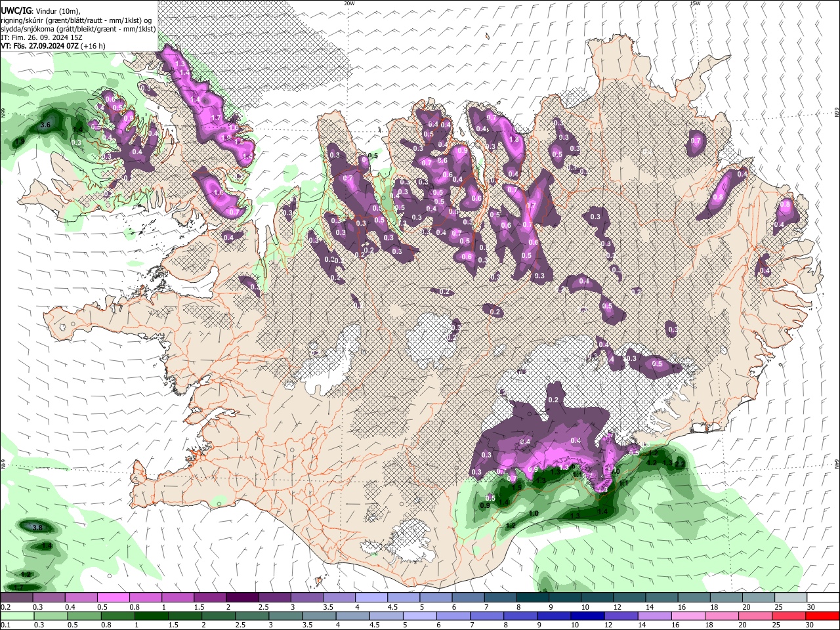840x630 pixels.
Task: Click the bright pink snow swatch starting at 0.5
Action: [x=113, y=598]
